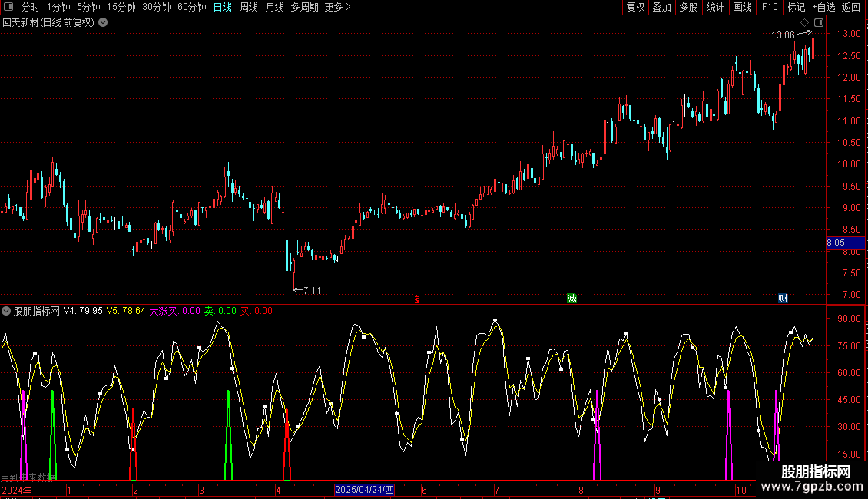Switch to 周线 weekly chart
This screenshot has width=868, height=499.
[249, 7]
